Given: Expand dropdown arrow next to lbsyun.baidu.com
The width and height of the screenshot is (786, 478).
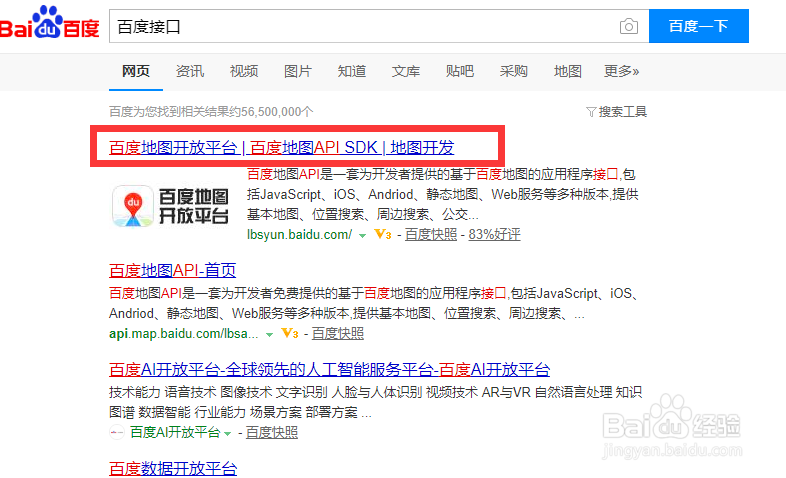Looking at the screenshot, I should click(x=362, y=235).
